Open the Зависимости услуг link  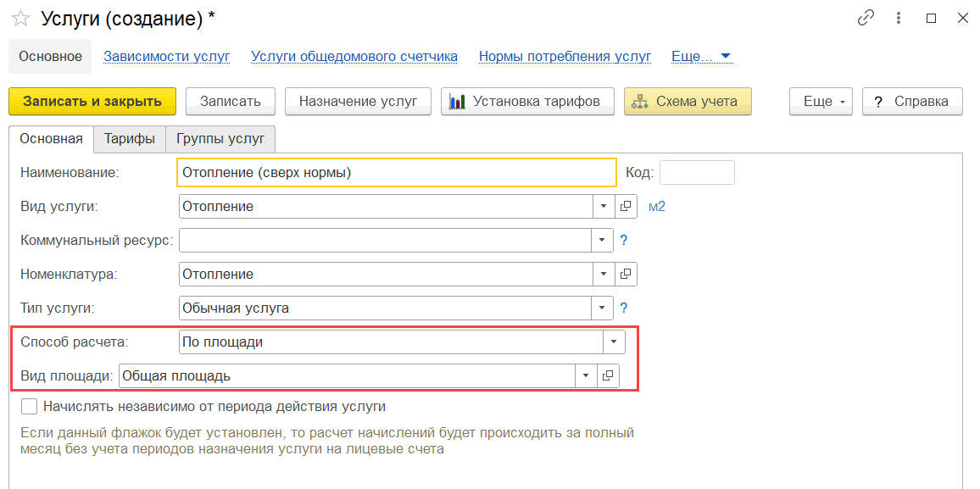(x=167, y=56)
